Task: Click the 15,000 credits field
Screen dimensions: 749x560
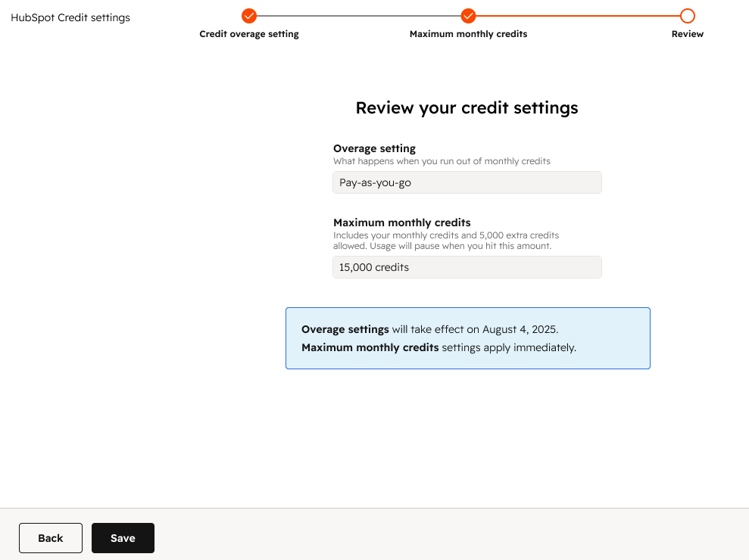Action: coord(467,267)
